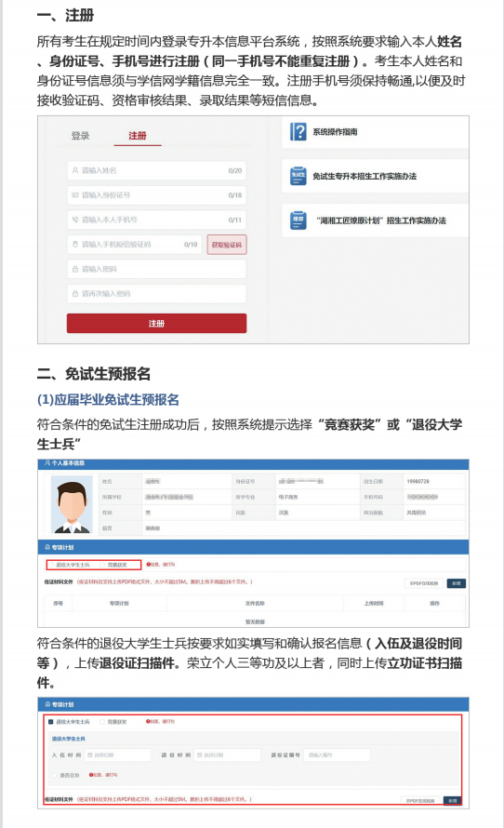The image size is (504, 828).
Task: Switch to the 登录 tab
Action: coord(80,136)
